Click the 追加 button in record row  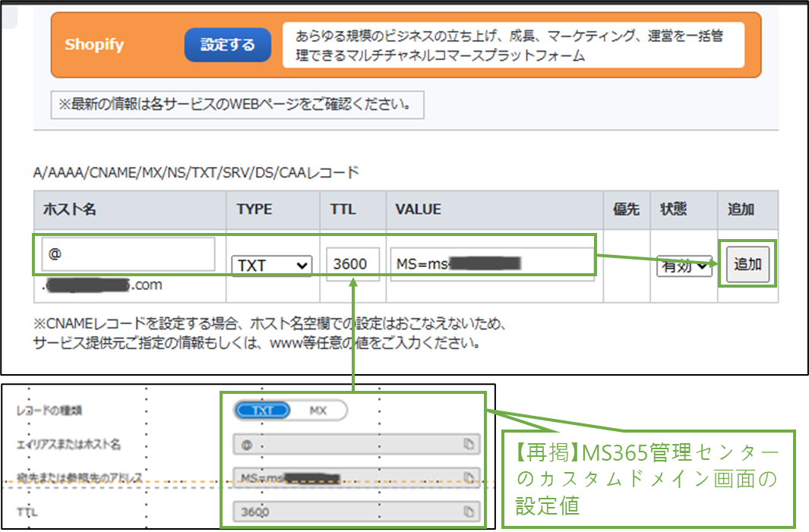747,264
